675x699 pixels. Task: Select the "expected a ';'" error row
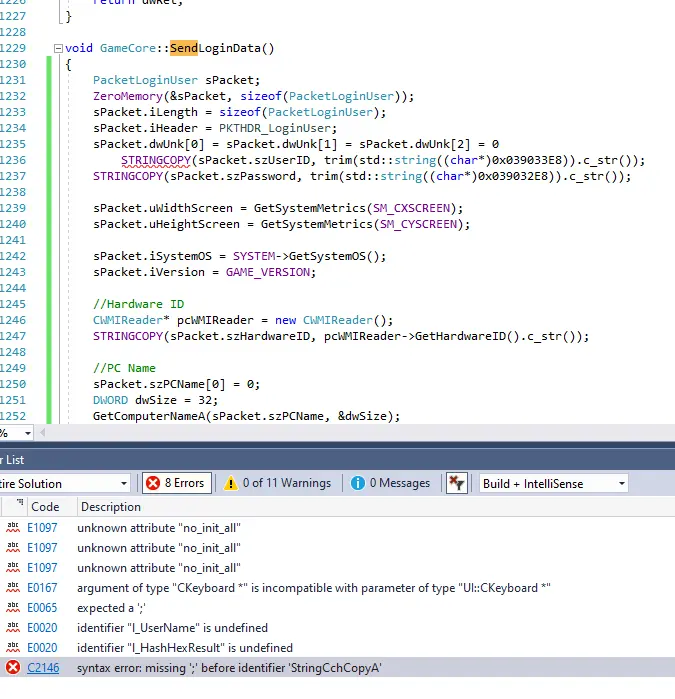(x=338, y=608)
